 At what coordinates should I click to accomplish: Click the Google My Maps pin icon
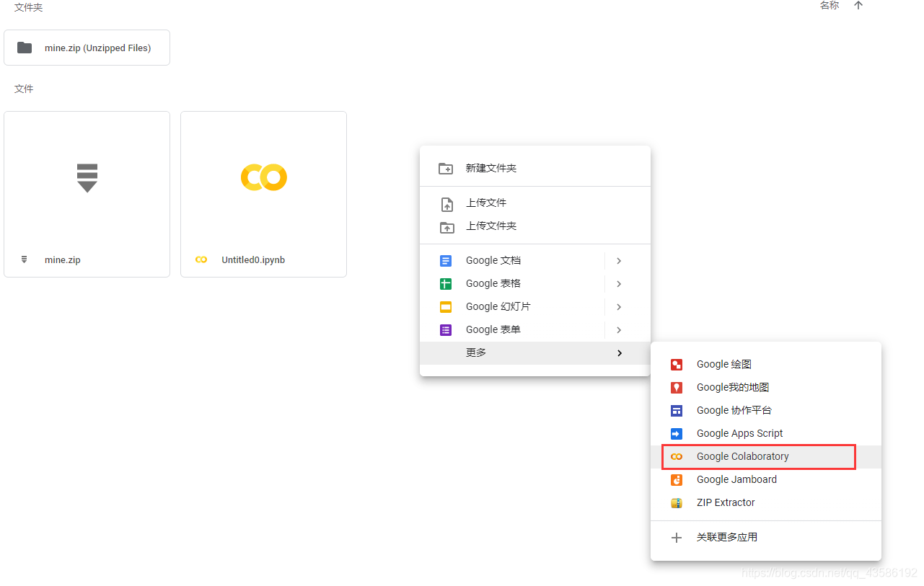tap(677, 388)
